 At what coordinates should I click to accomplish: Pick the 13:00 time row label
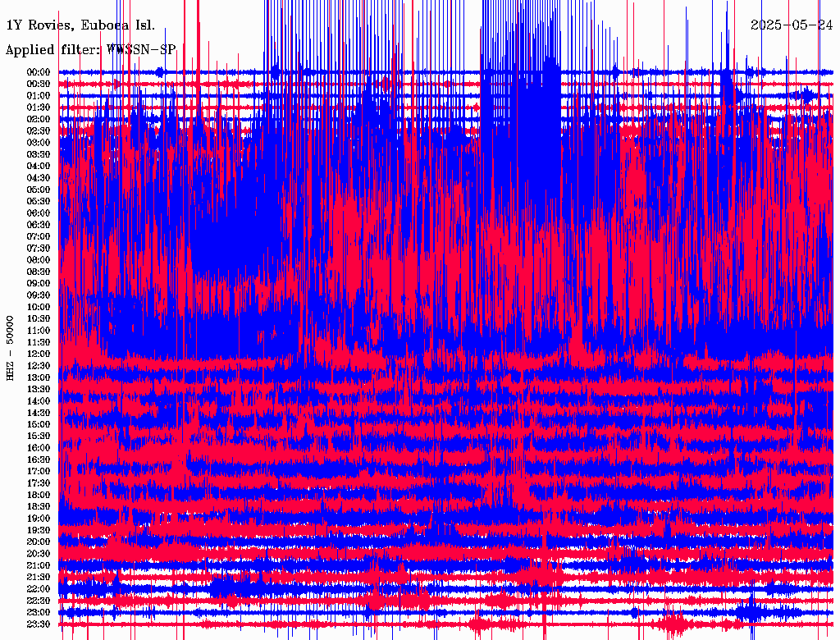[x=39, y=377]
